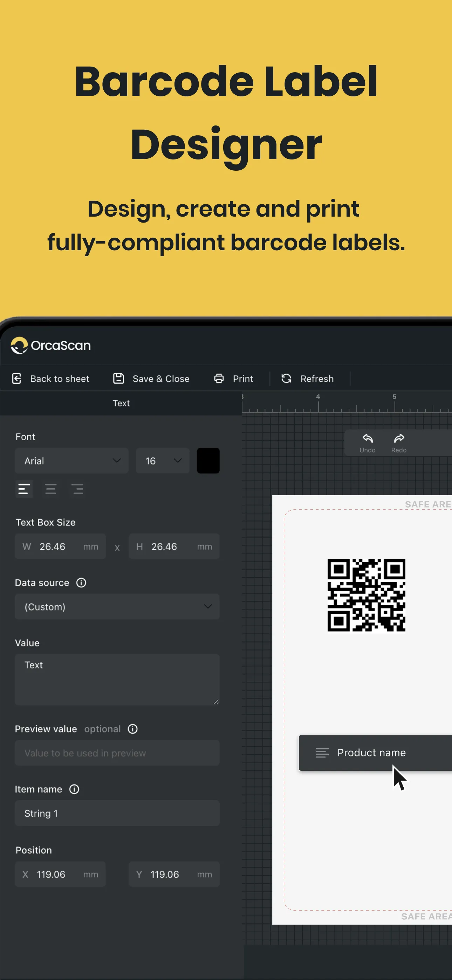Screen dimensions: 452x980
Task: Show Item name info icon
Action: (74, 789)
